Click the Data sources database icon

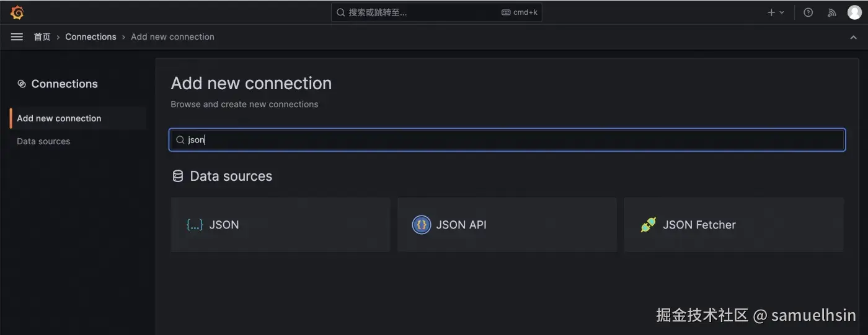[177, 176]
